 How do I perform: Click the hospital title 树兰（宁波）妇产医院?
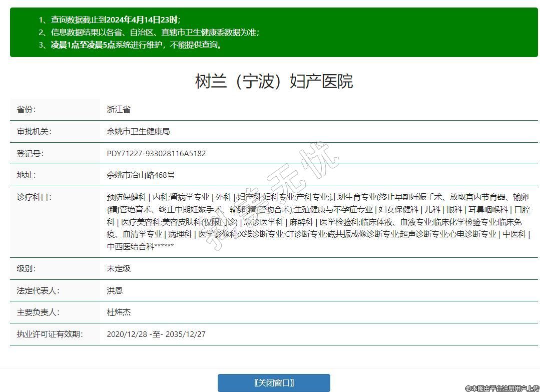[274, 81]
